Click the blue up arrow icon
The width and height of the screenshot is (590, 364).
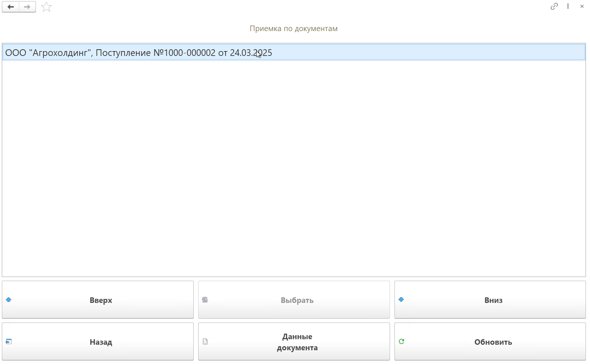point(9,300)
